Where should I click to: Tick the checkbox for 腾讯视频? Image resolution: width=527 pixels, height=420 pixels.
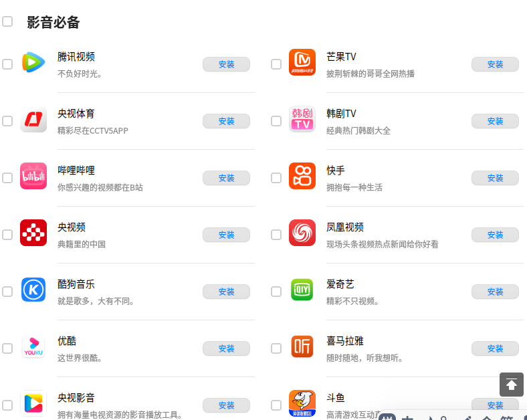[x=7, y=64]
